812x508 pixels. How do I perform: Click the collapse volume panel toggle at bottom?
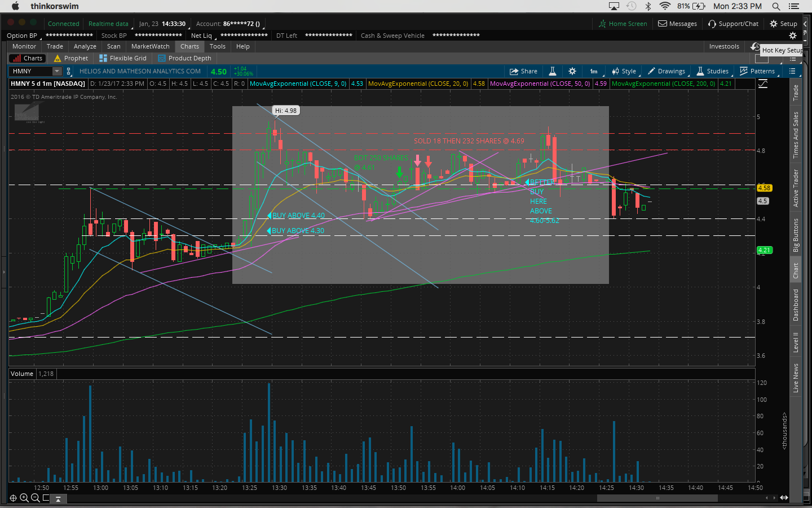click(x=58, y=498)
